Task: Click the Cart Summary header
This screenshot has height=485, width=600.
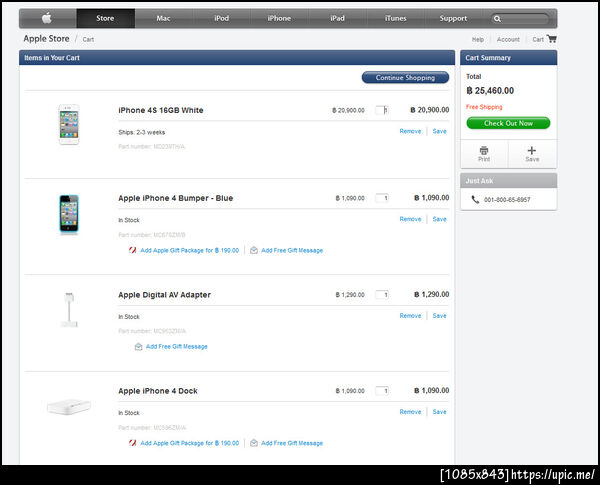Action: point(509,57)
